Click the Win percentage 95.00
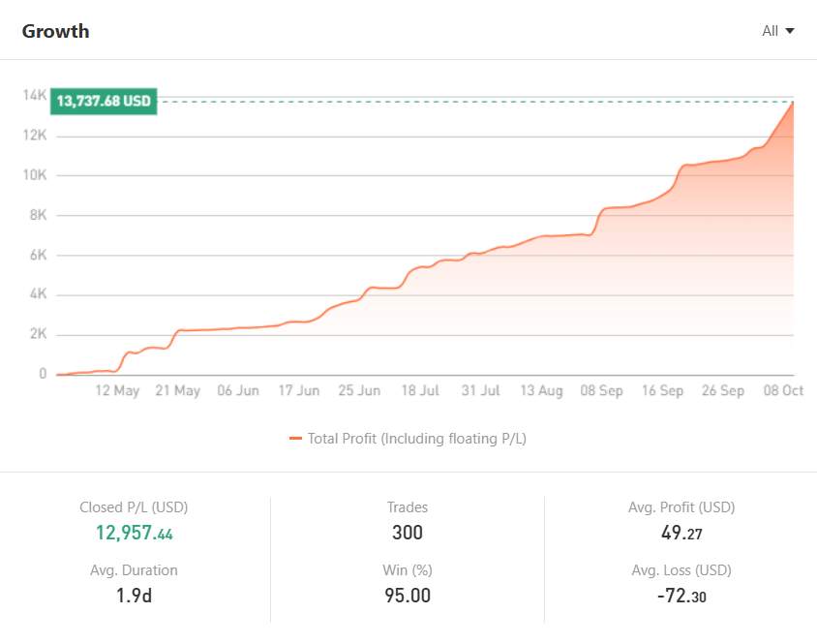Viewport: 817px width, 644px height. [408, 596]
